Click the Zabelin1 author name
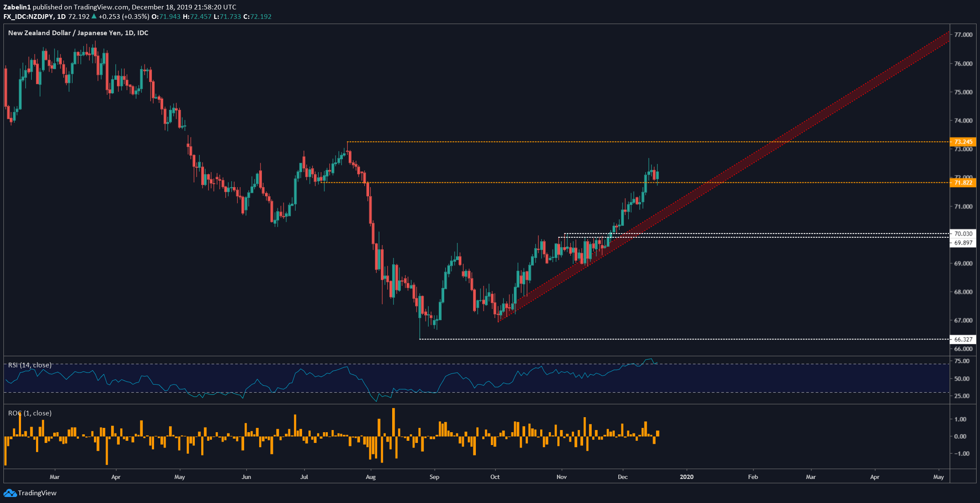The height and width of the screenshot is (503, 980). [17, 7]
